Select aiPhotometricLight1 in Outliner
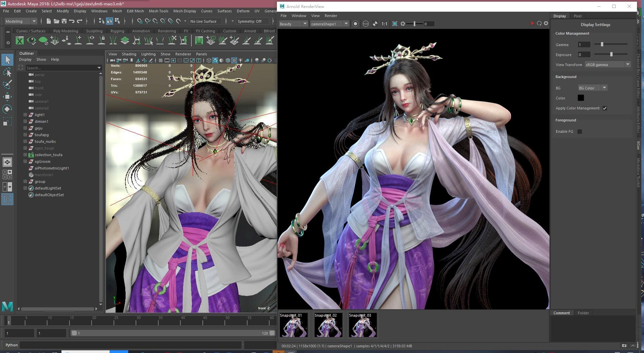644x353 pixels. 52,168
